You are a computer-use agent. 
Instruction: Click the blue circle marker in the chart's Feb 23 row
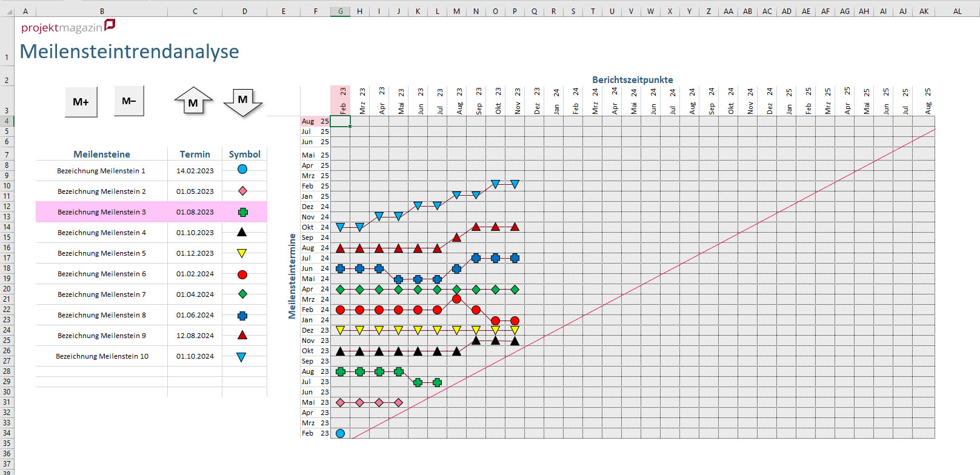point(341,433)
